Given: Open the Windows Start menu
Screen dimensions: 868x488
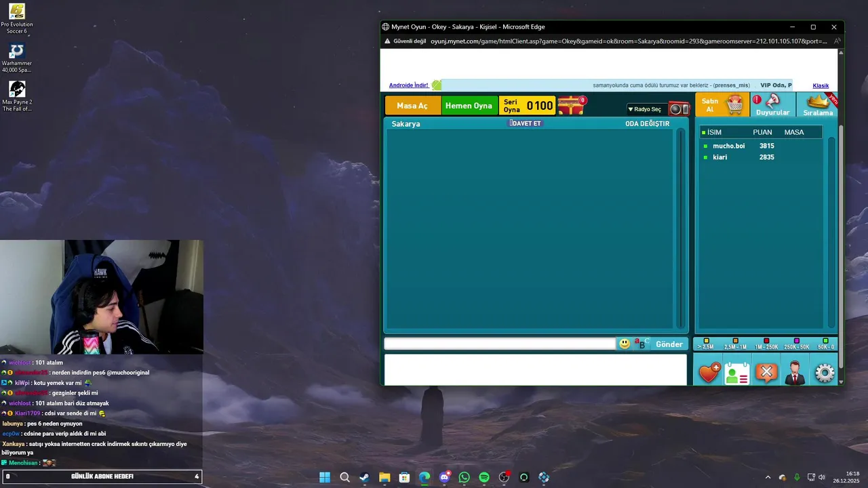Looking at the screenshot, I should [x=325, y=477].
